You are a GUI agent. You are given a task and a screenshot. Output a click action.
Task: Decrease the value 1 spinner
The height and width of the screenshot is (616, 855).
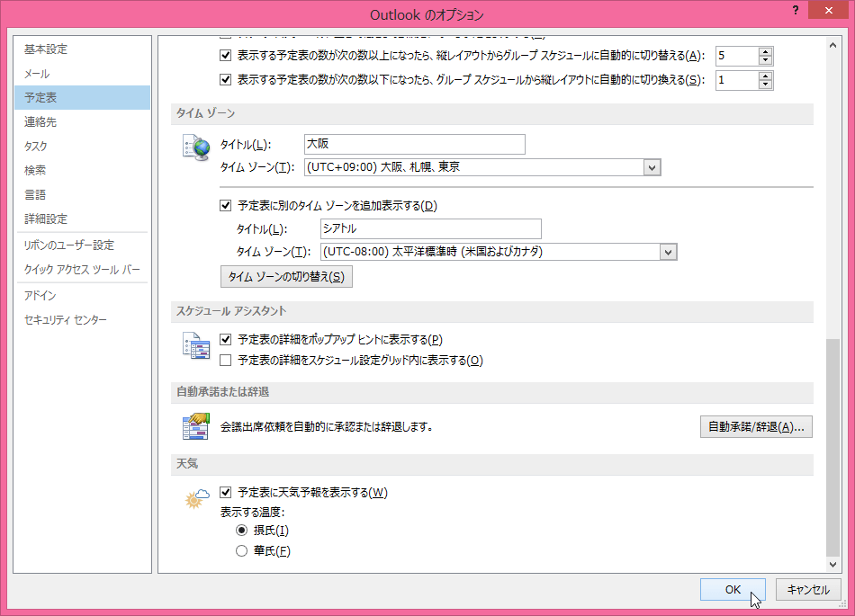(766, 84)
